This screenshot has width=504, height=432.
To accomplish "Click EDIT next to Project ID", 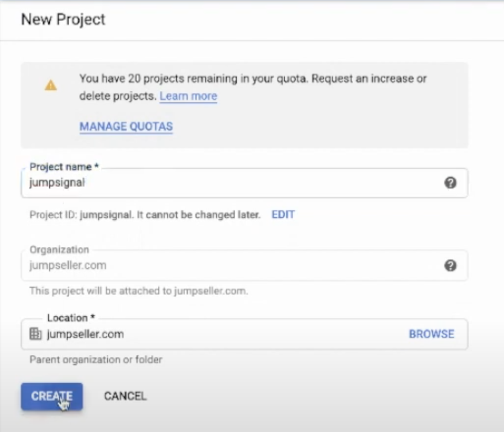I will click(x=283, y=215).
